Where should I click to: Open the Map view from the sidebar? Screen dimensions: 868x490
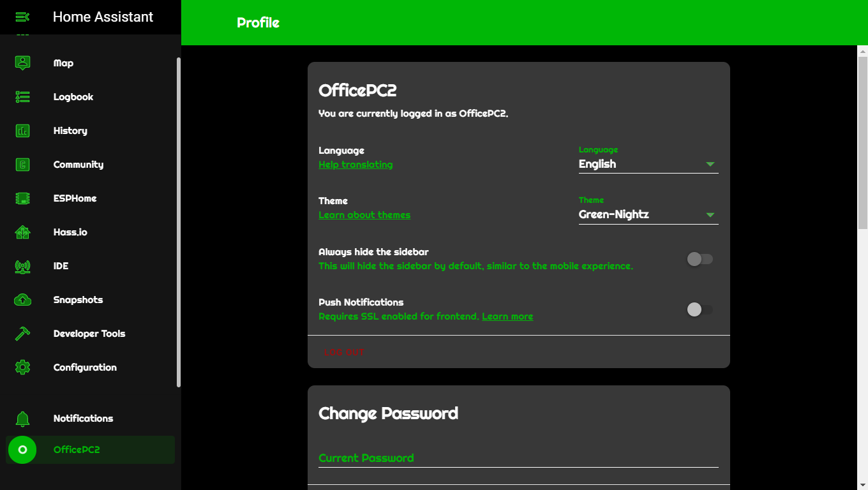click(x=22, y=63)
